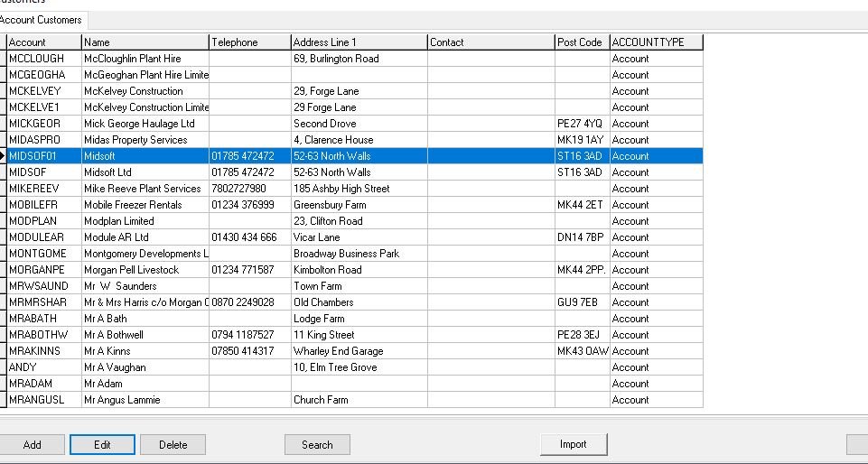
Task: Click the 11 King Street address
Action: click(x=359, y=335)
